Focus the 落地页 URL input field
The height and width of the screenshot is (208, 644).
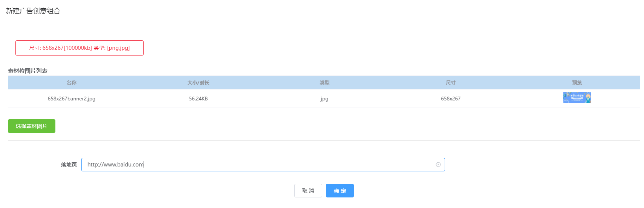point(263,165)
